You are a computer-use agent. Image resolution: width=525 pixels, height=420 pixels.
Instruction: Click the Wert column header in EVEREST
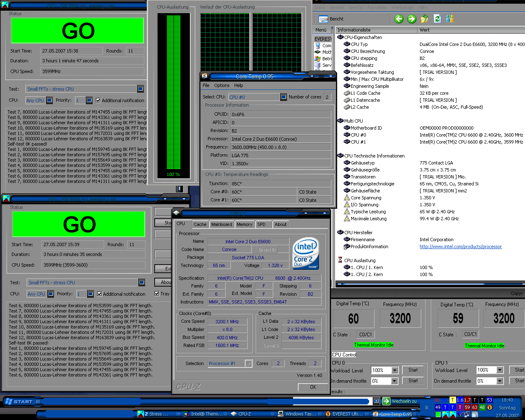click(x=471, y=30)
